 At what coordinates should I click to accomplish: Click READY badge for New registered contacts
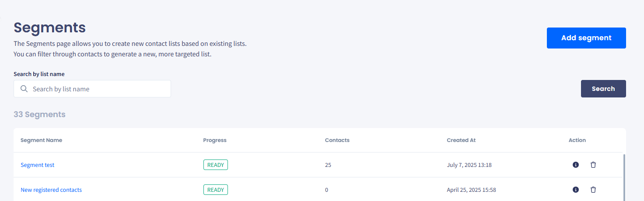(x=216, y=190)
